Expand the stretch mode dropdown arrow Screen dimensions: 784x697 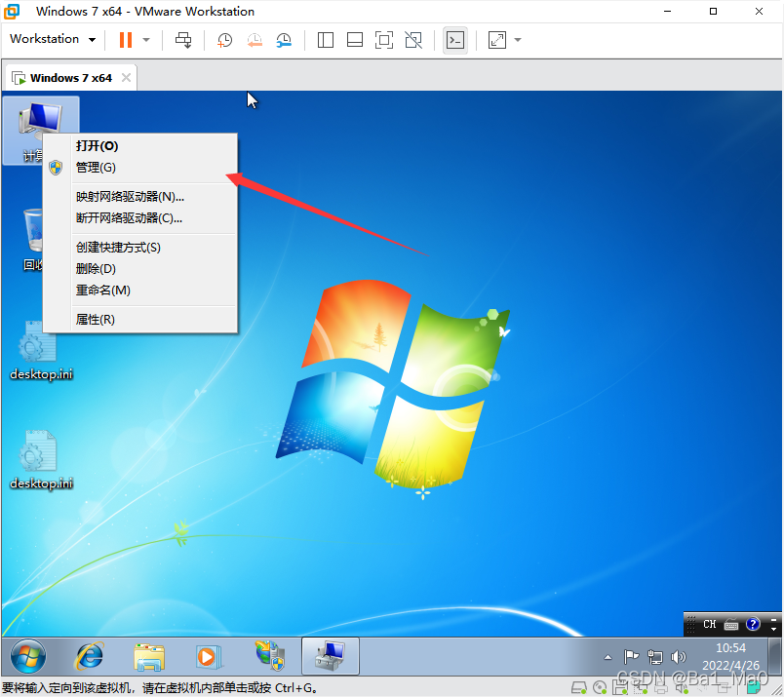point(518,40)
